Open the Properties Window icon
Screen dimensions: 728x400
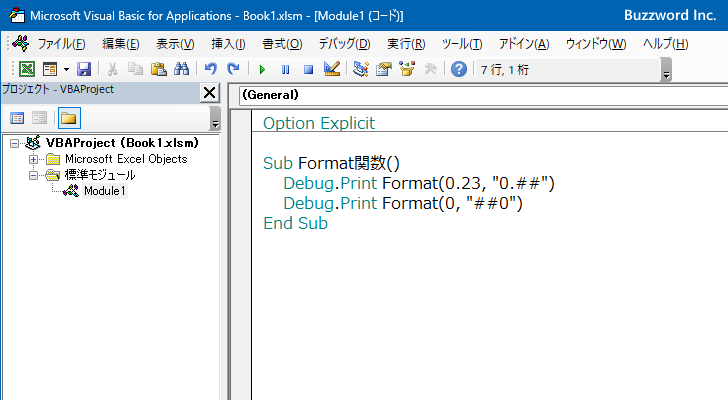384,70
